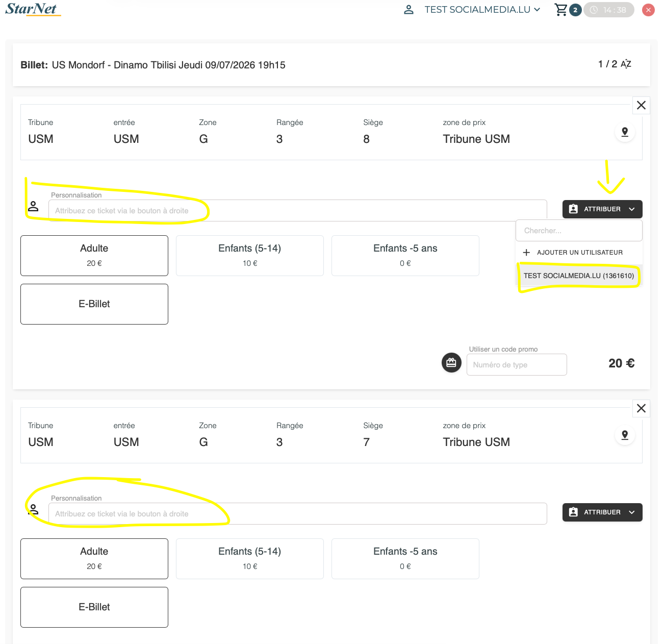Image resolution: width=664 pixels, height=644 pixels.
Task: Go to the StarNet logo home
Action: tap(33, 9)
